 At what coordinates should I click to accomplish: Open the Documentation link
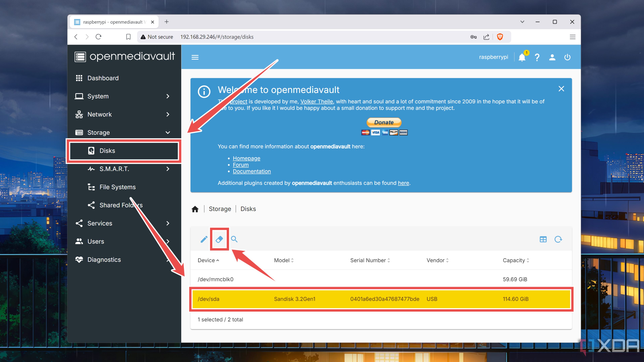point(252,171)
